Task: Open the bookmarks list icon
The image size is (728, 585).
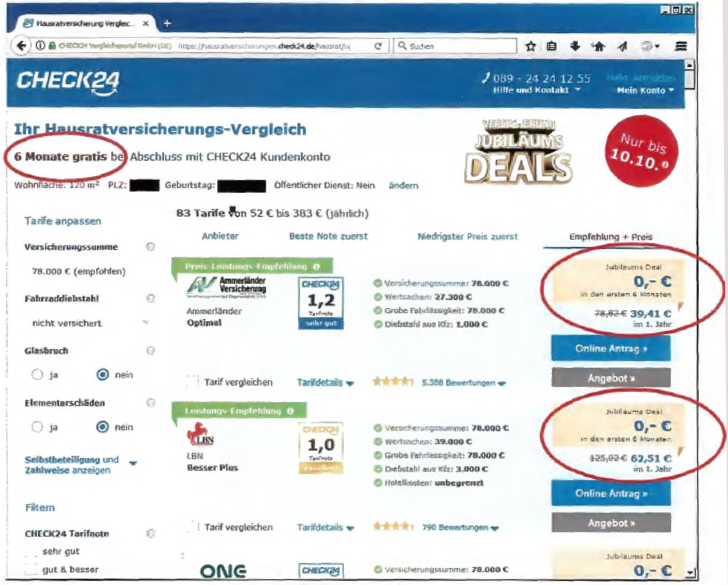Action: point(552,46)
